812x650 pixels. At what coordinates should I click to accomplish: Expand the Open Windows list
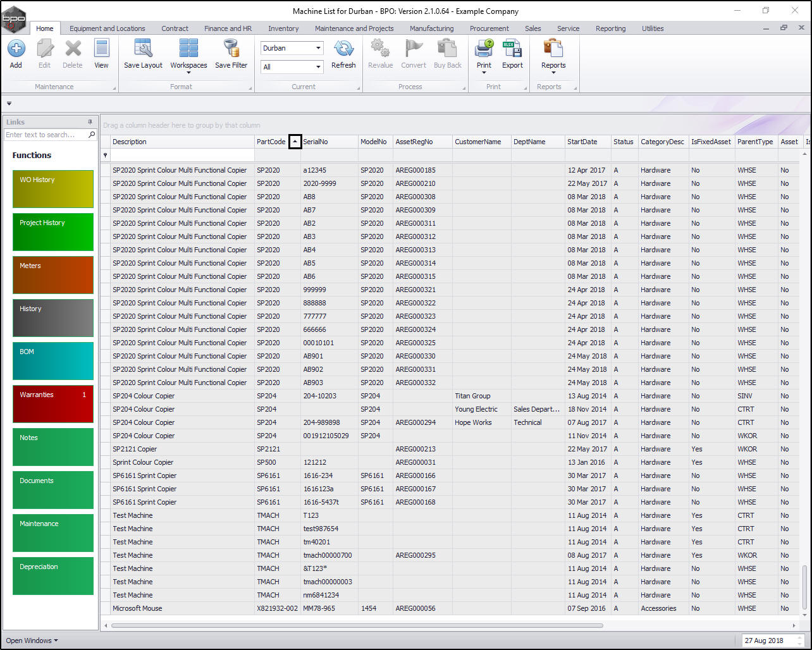tap(32, 641)
